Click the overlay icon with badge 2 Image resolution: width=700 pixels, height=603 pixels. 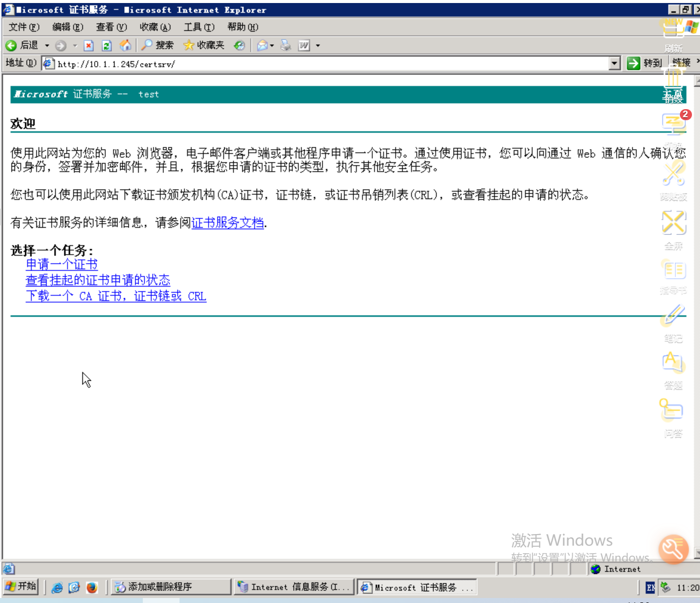coord(674,124)
